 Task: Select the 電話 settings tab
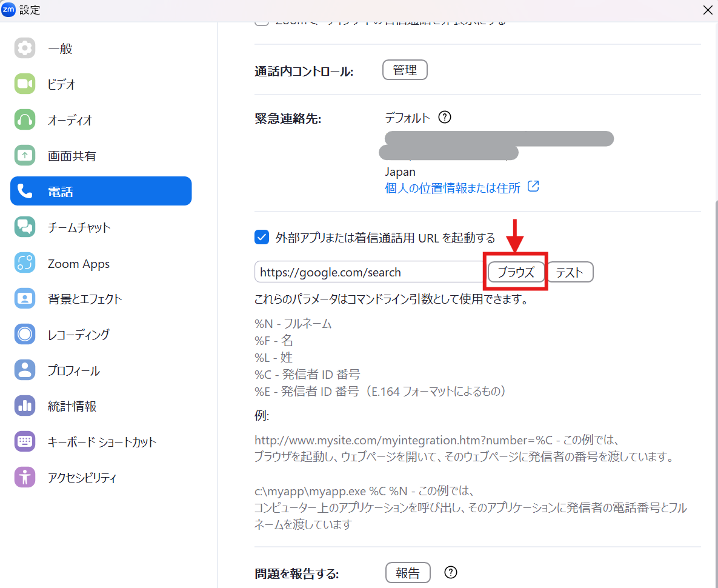point(101,191)
